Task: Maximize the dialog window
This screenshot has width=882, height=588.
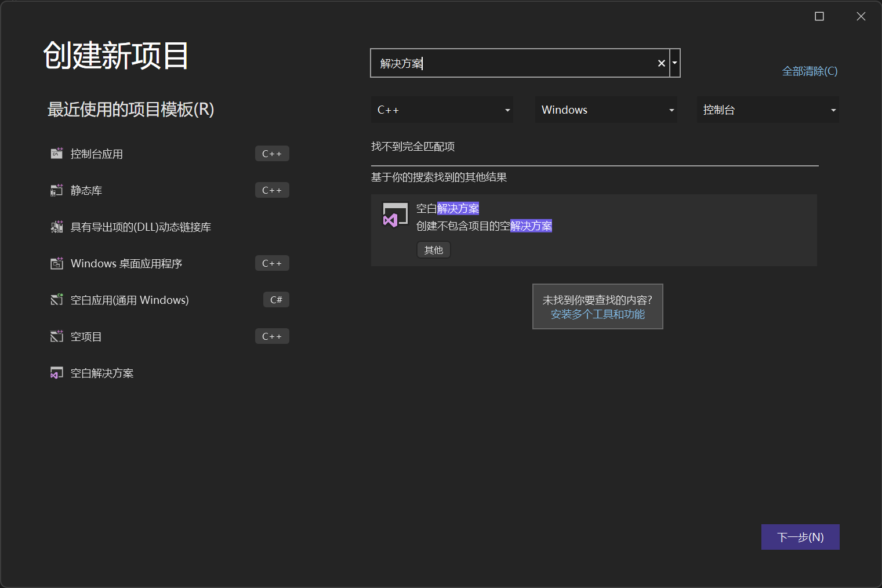Action: pos(819,16)
